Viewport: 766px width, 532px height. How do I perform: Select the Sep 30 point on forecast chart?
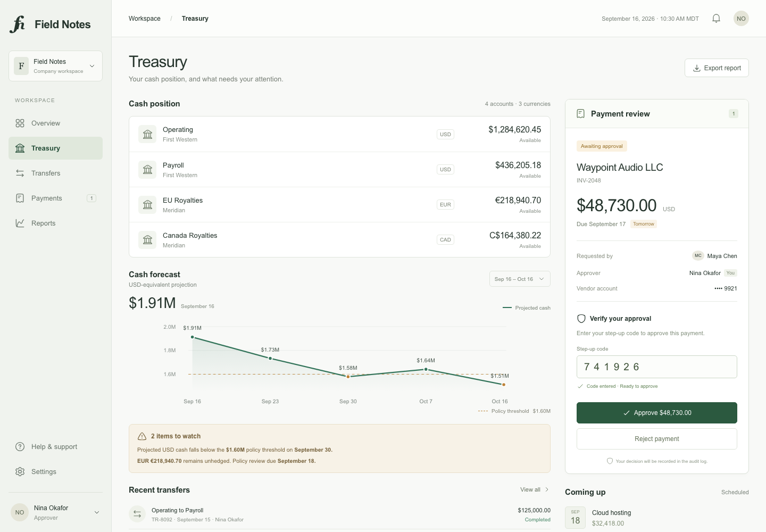[348, 377]
